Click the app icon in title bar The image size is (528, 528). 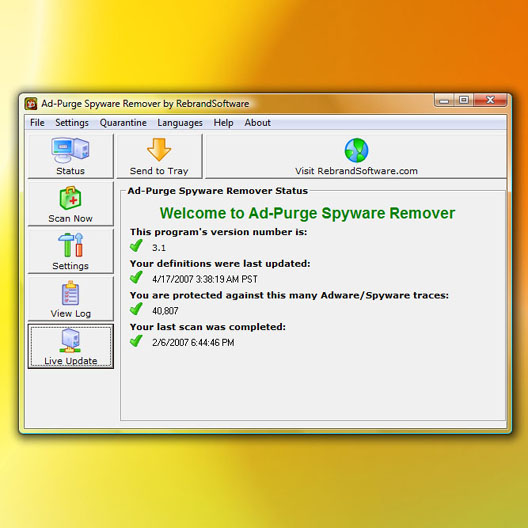coord(31,104)
